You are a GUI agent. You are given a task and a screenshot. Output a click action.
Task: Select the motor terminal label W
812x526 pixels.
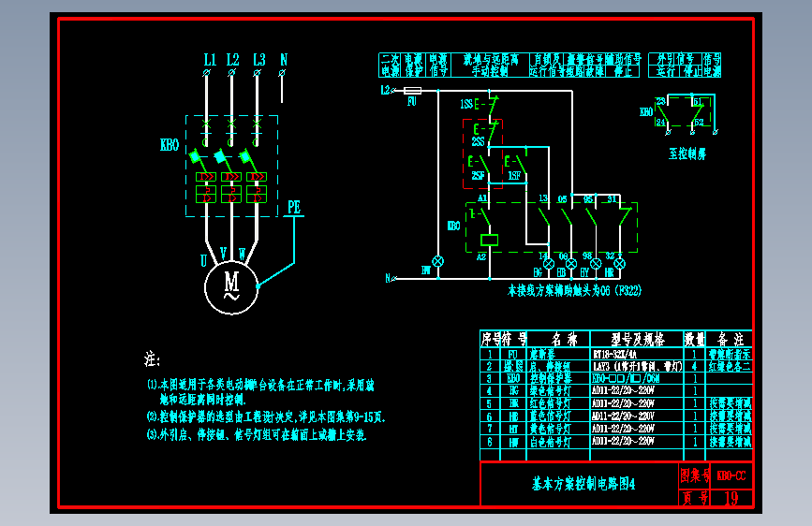coord(242,255)
